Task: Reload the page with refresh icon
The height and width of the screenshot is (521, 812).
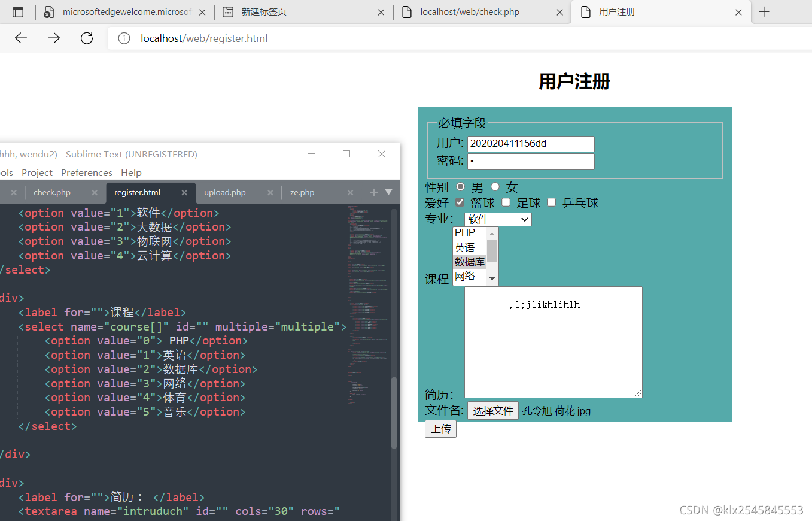Action: (87, 38)
